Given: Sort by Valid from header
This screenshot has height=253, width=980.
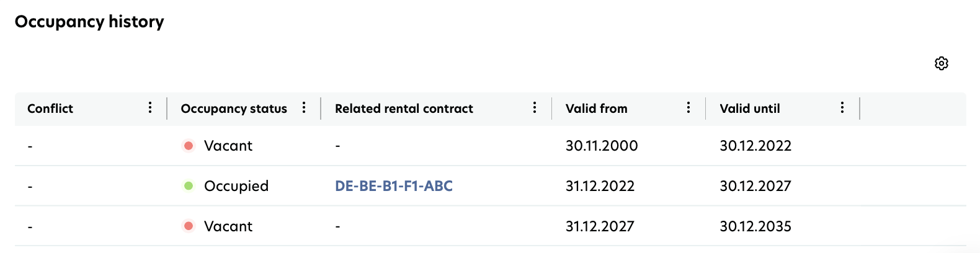Looking at the screenshot, I should click(x=596, y=109).
